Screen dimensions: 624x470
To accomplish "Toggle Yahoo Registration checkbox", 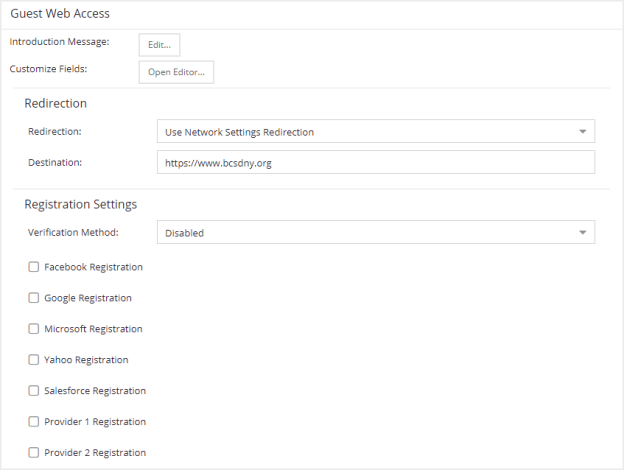I will click(34, 360).
